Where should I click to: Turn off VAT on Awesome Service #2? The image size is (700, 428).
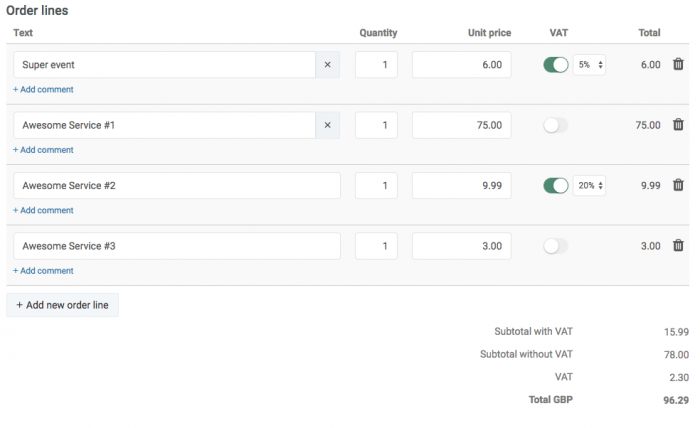(556, 186)
